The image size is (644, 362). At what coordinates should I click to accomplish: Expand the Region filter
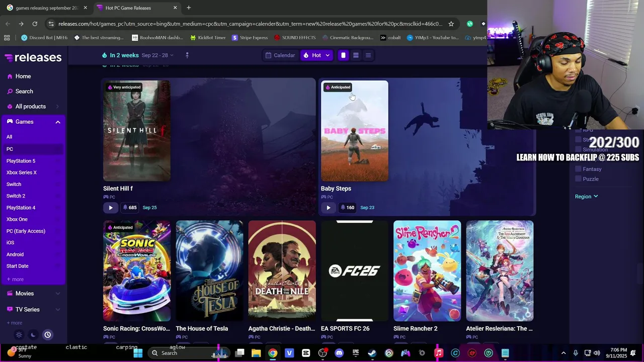(586, 197)
